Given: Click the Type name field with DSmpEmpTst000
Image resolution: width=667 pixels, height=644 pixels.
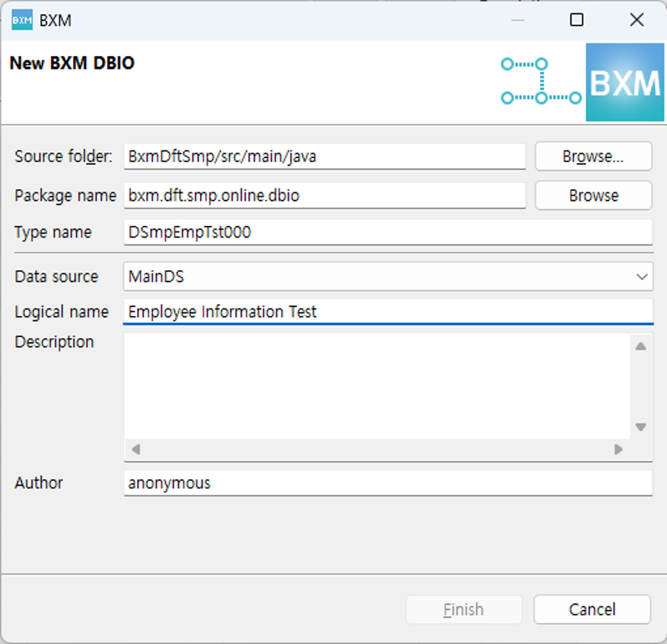Looking at the screenshot, I should point(388,233).
